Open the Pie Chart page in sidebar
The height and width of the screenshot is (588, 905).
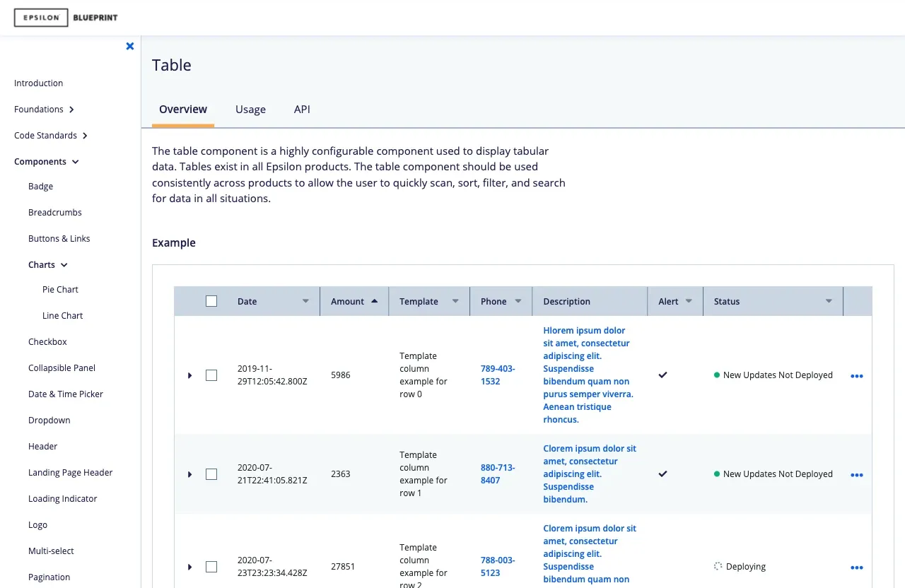(60, 290)
